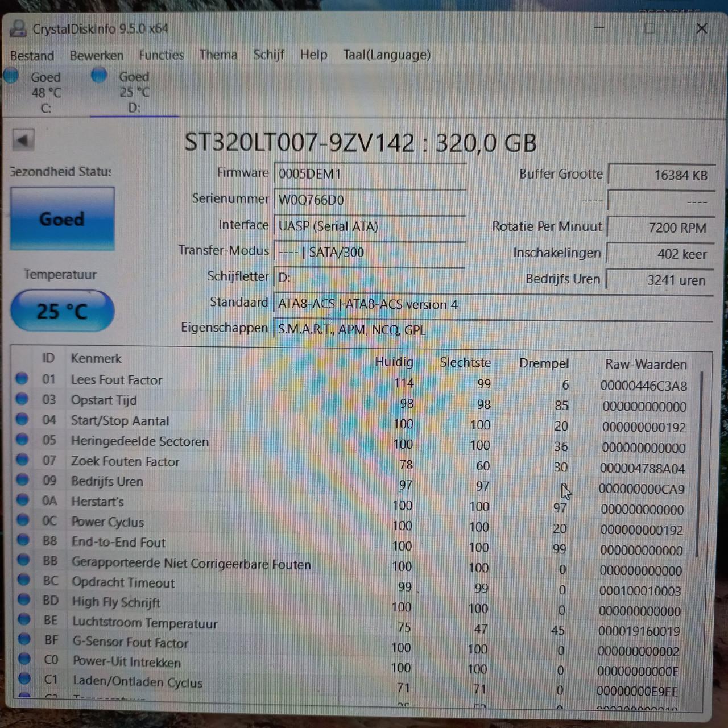
Task: Click the Schijfletter field D:
Action: click(x=370, y=278)
